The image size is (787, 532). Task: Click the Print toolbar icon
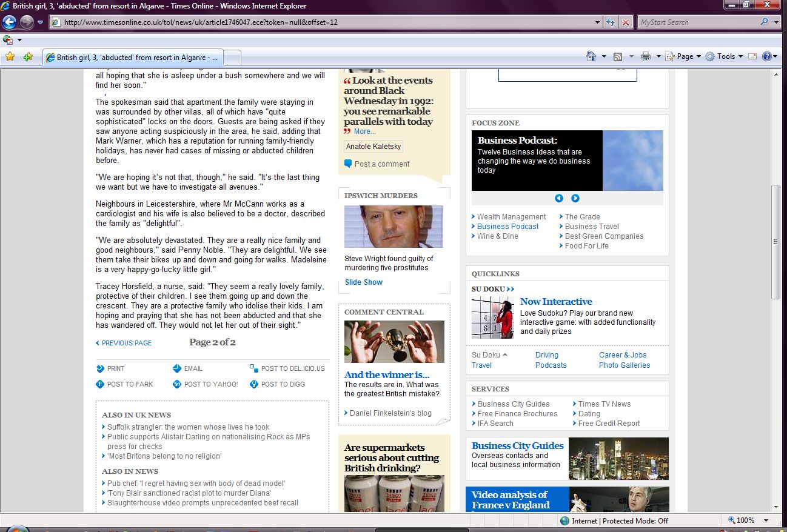tap(646, 56)
